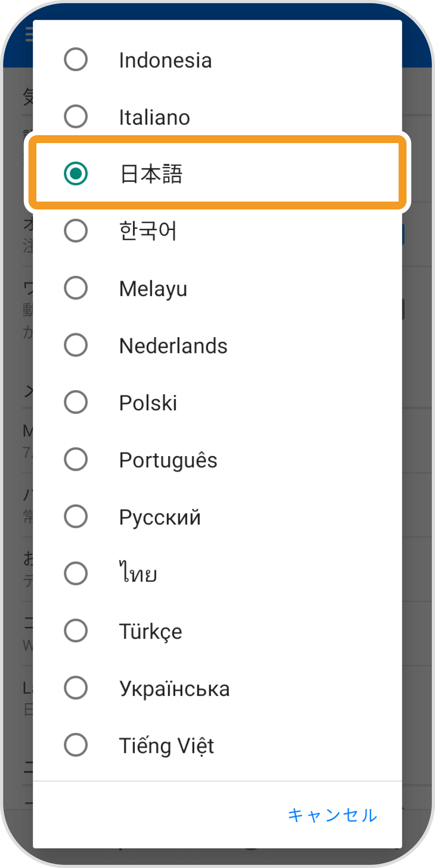Pick the Русский radio button
This screenshot has height=868, width=435.
coord(76,516)
